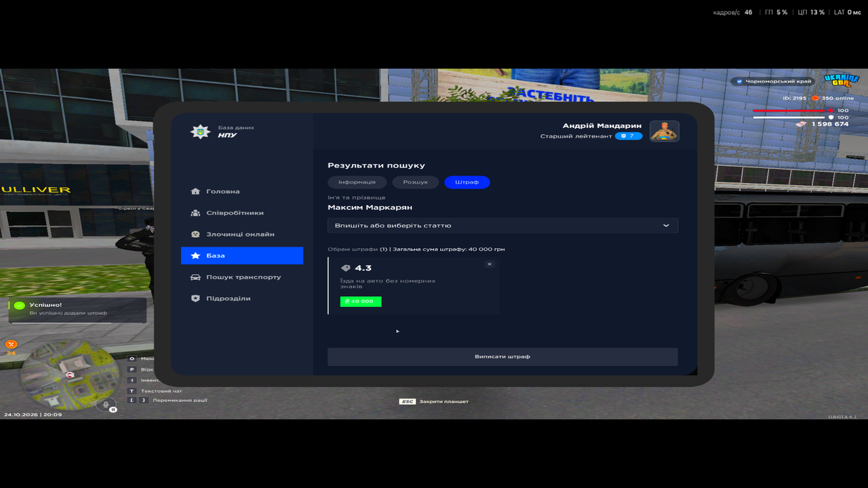Click the name Андрій Мандарин
The height and width of the screenshot is (488, 868).
(x=602, y=126)
